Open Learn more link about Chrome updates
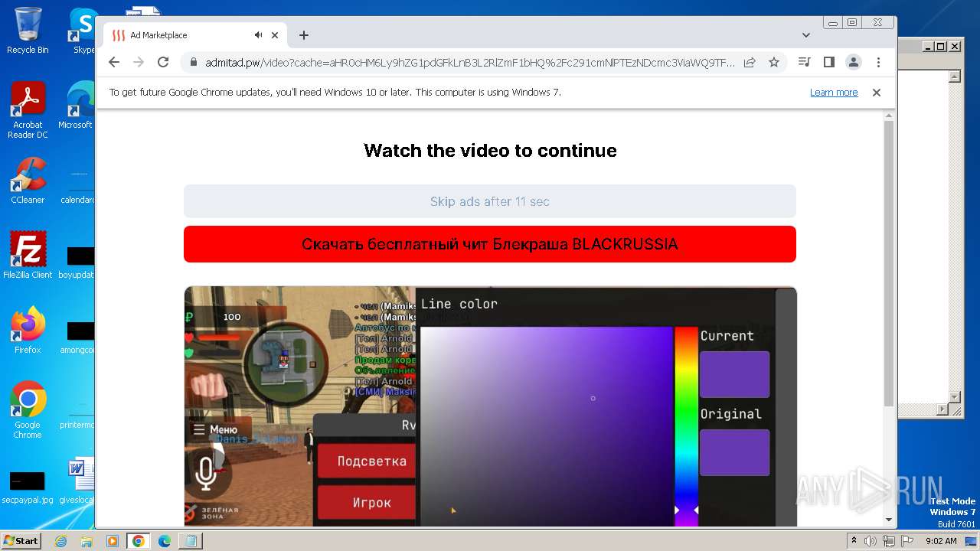Viewport: 980px width, 551px height. tap(834, 93)
